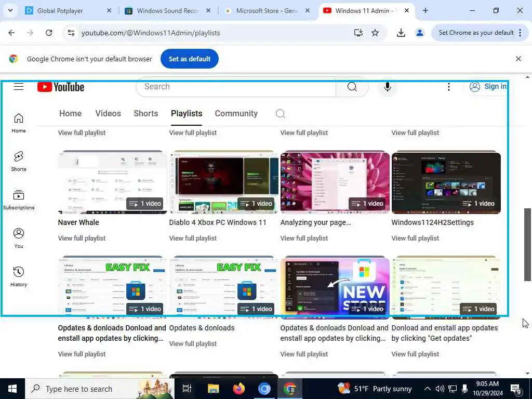Open notification center icon
The width and height of the screenshot is (532, 399).
click(x=516, y=389)
